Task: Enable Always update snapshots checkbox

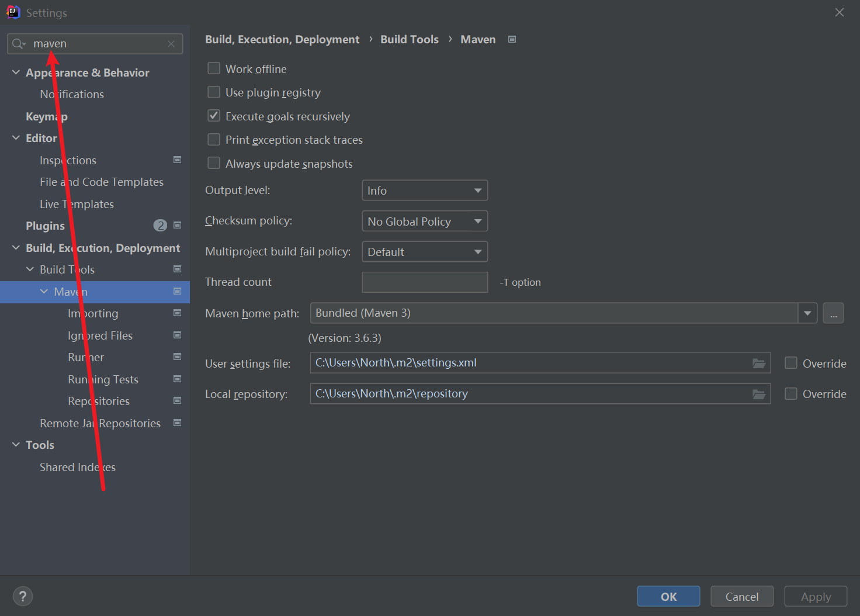Action: coord(214,163)
